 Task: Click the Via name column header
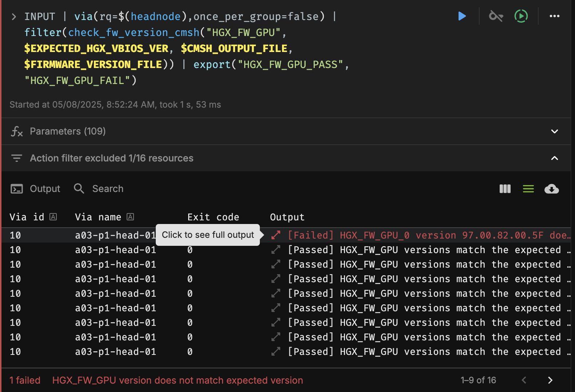coord(98,217)
